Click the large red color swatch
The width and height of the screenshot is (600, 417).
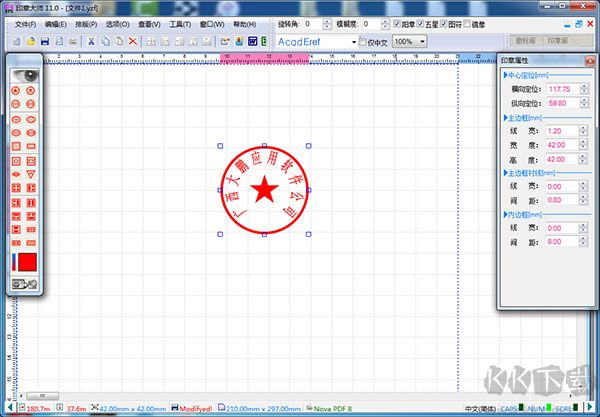pos(28,262)
